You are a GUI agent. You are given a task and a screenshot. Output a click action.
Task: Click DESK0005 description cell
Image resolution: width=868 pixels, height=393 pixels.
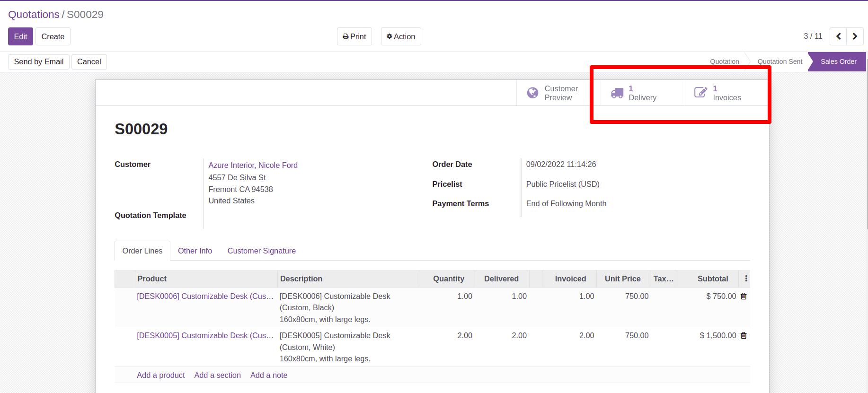349,347
